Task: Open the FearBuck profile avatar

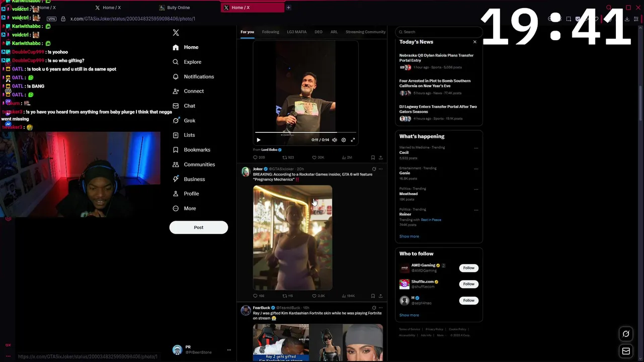Action: pyautogui.click(x=246, y=310)
